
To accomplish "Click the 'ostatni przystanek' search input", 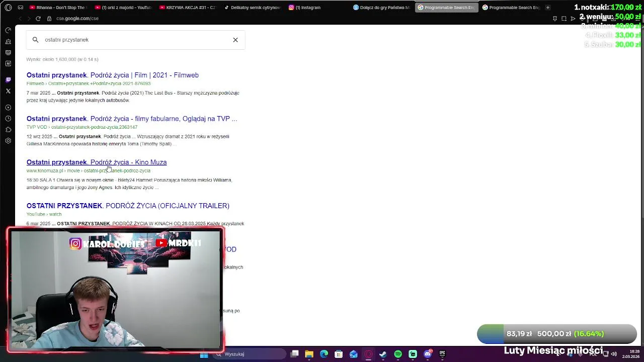I will click(x=136, y=40).
